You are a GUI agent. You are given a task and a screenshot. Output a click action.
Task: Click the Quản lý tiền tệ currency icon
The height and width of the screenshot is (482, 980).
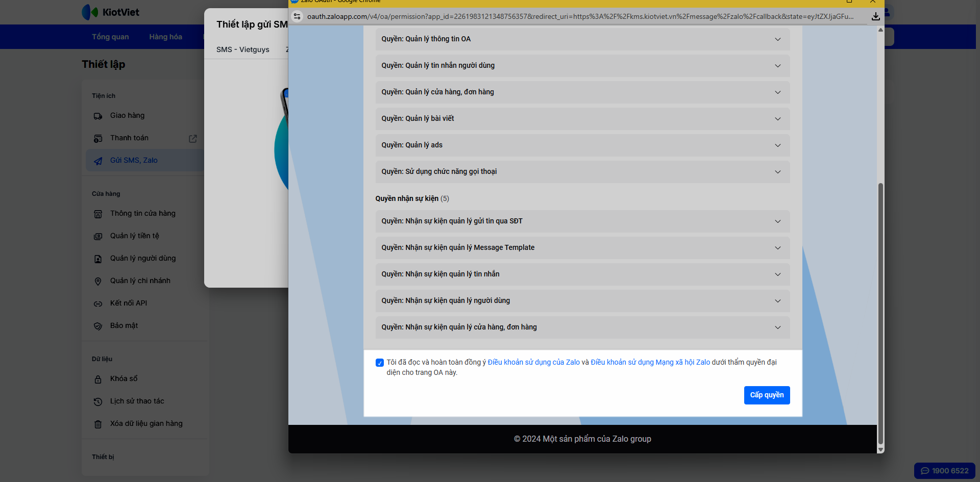98,237
